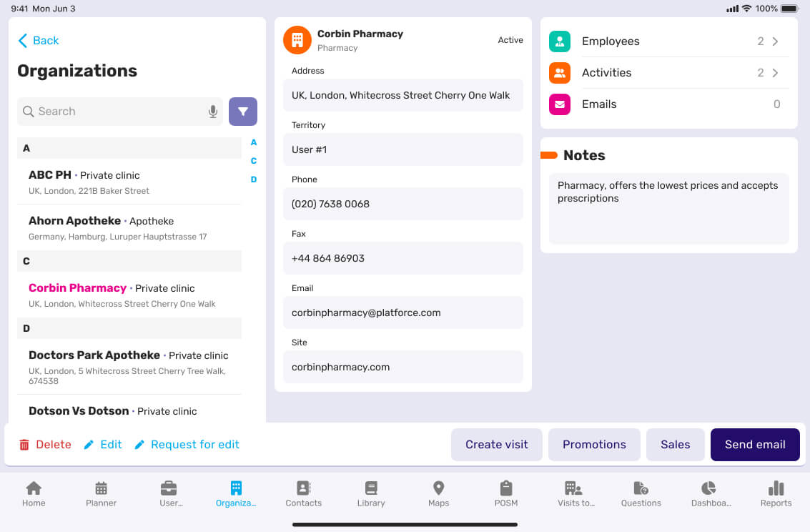Open the Home tab icon
Image resolution: width=810 pixels, height=532 pixels.
(x=34, y=488)
